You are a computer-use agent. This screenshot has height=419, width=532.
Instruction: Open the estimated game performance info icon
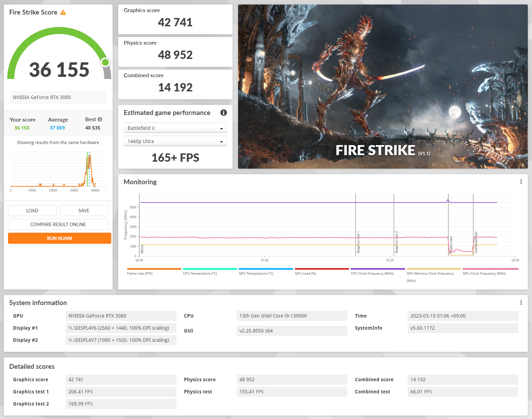point(224,113)
